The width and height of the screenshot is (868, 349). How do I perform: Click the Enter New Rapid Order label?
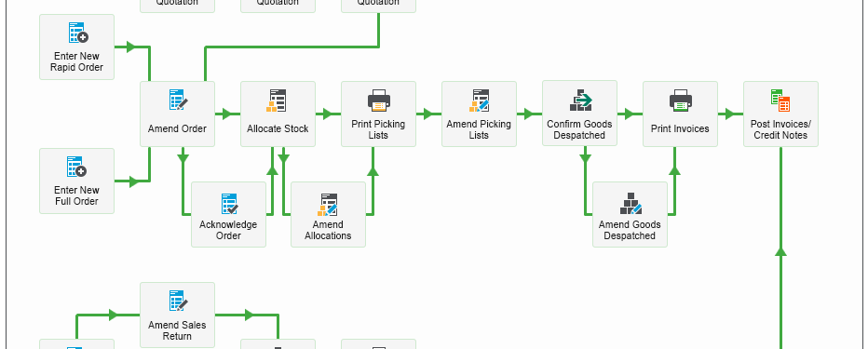(x=77, y=62)
